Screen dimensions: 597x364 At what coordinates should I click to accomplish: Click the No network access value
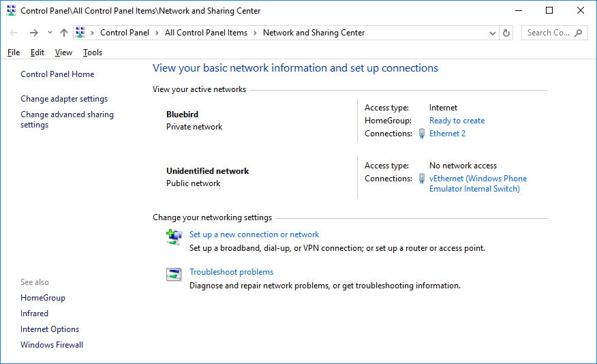463,166
